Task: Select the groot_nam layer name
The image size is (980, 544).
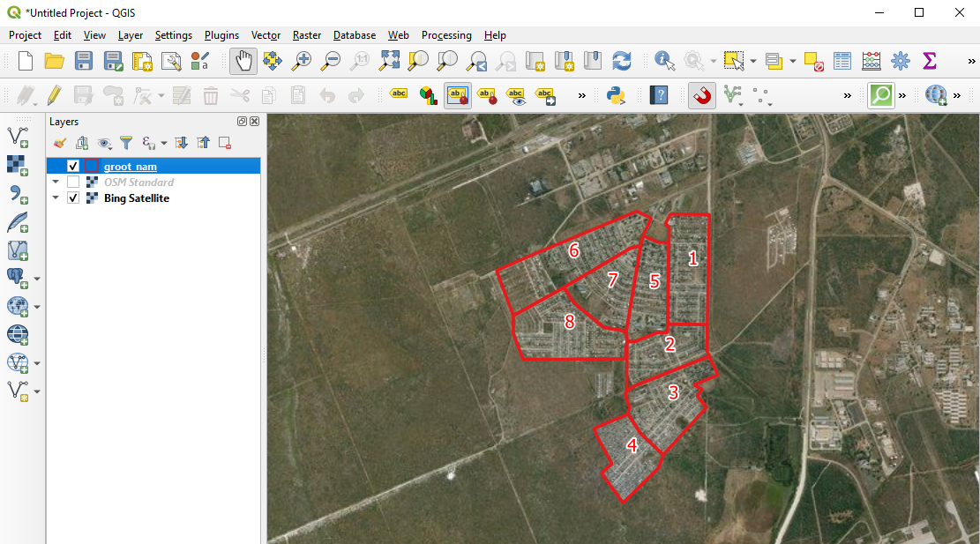Action: [x=131, y=166]
